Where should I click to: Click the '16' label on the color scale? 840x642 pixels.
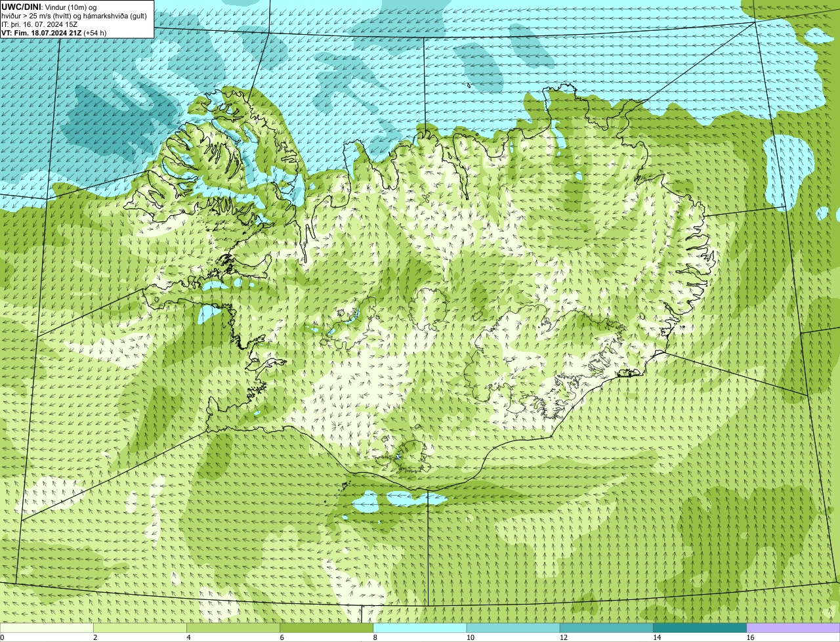(750, 637)
